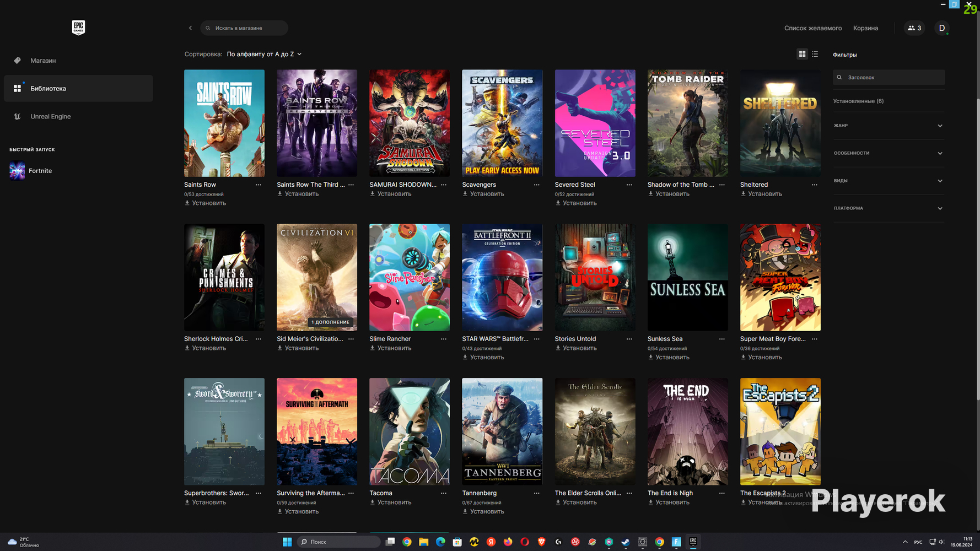980x551 pixels.
Task: Open Civilization VI cover thumbnail
Action: click(317, 277)
